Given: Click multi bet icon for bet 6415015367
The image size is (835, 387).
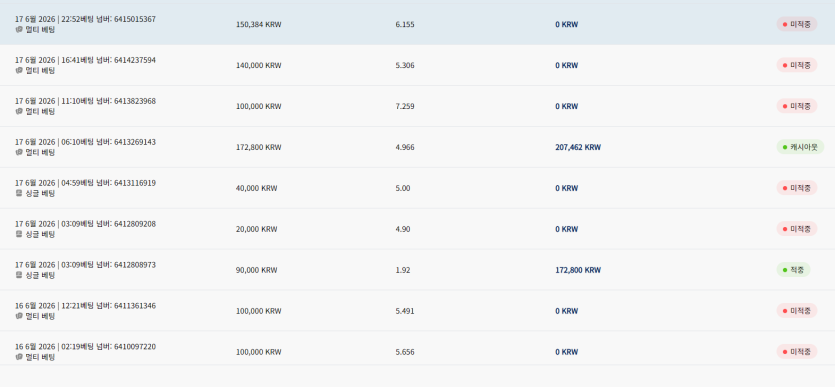Looking at the screenshot, I should click(x=19, y=29).
